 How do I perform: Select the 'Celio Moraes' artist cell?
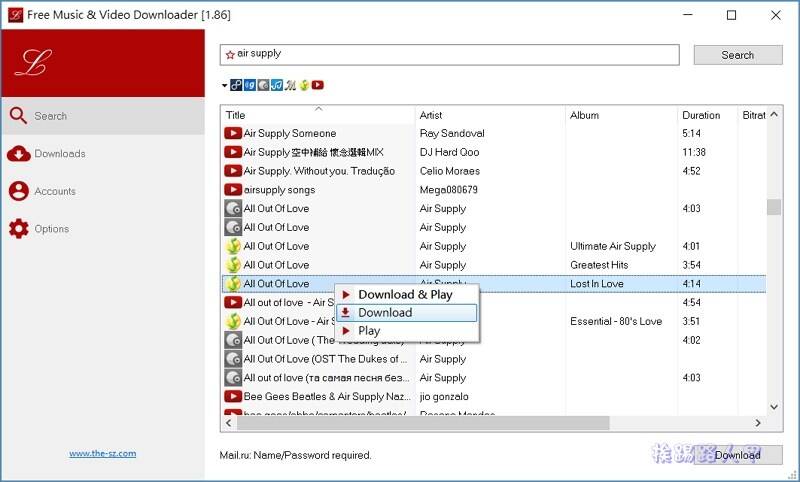(449, 171)
